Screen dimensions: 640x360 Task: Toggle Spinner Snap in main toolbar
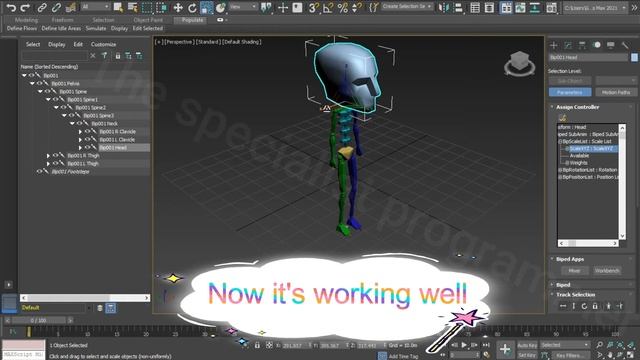point(357,7)
